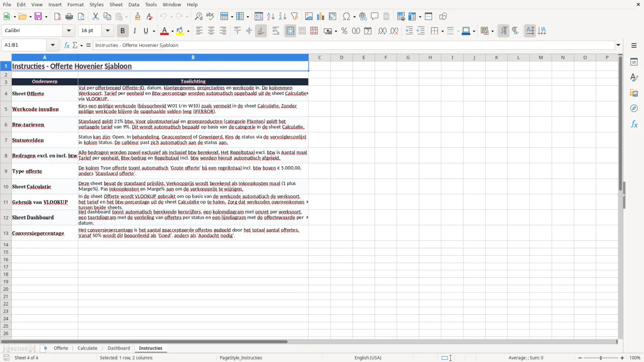Toggle Center Horizontally alignment
Image resolution: width=644 pixels, height=362 pixels.
(x=211, y=31)
